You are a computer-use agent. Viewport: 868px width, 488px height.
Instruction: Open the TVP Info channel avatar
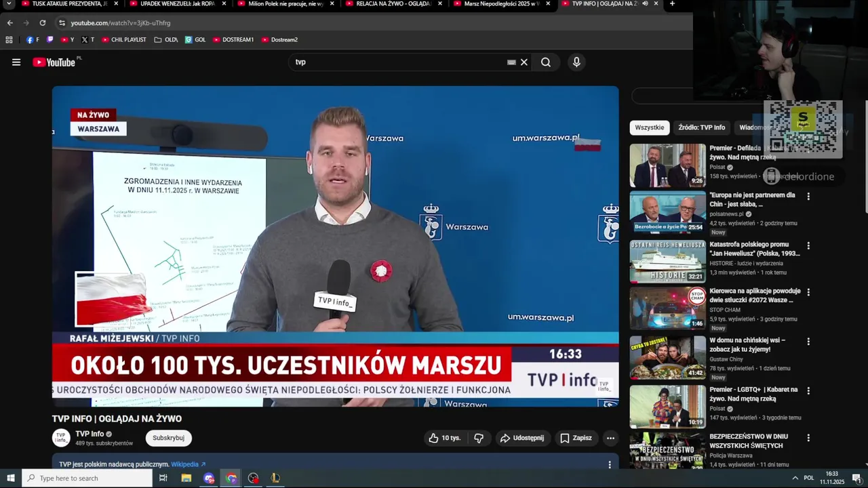point(61,438)
